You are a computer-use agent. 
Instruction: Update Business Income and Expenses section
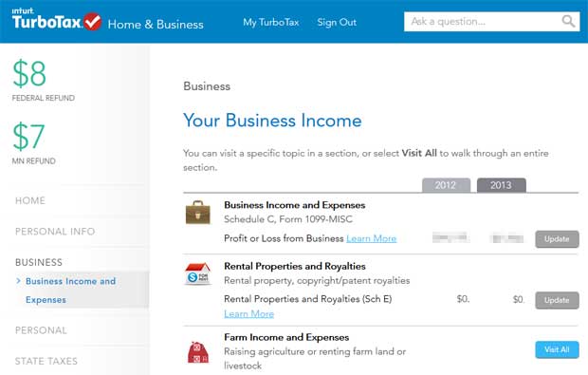(x=557, y=239)
